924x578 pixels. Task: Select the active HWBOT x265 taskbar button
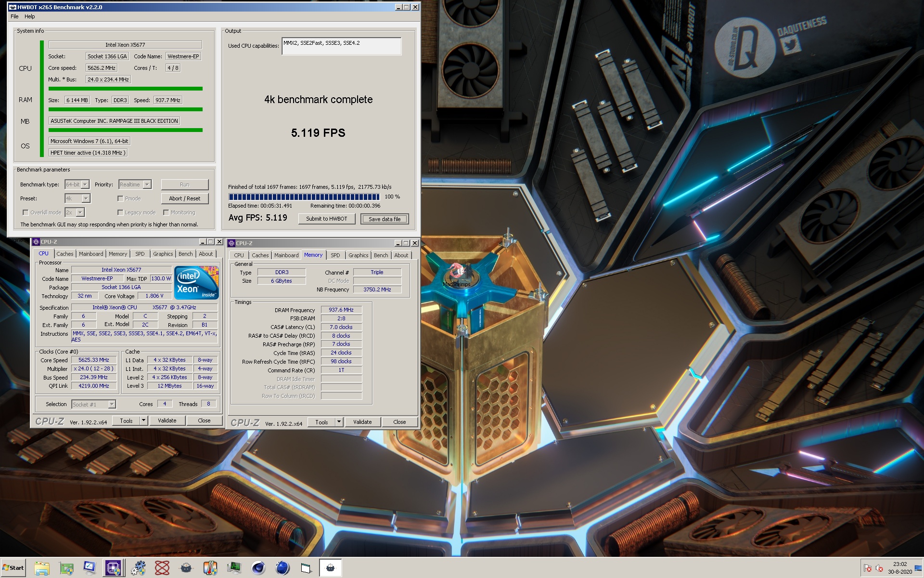tap(331, 568)
